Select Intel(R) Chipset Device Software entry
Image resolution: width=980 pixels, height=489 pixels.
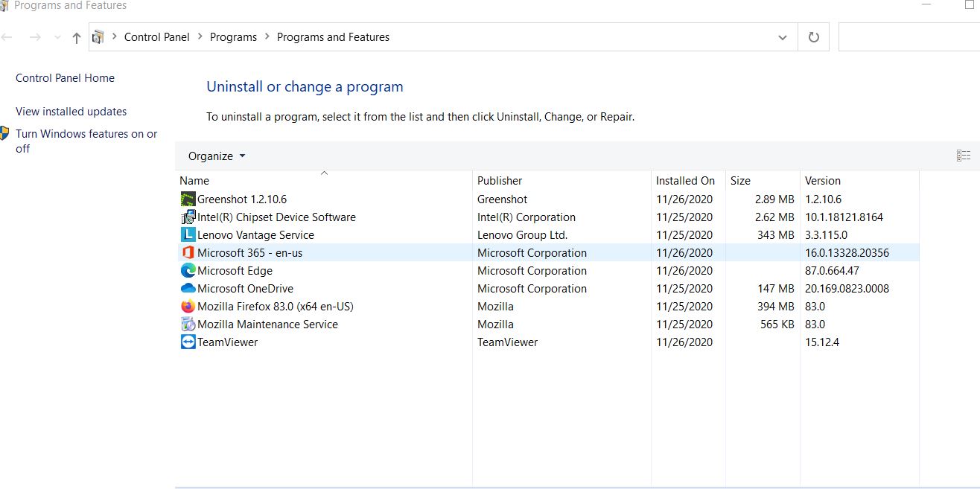[x=276, y=217]
